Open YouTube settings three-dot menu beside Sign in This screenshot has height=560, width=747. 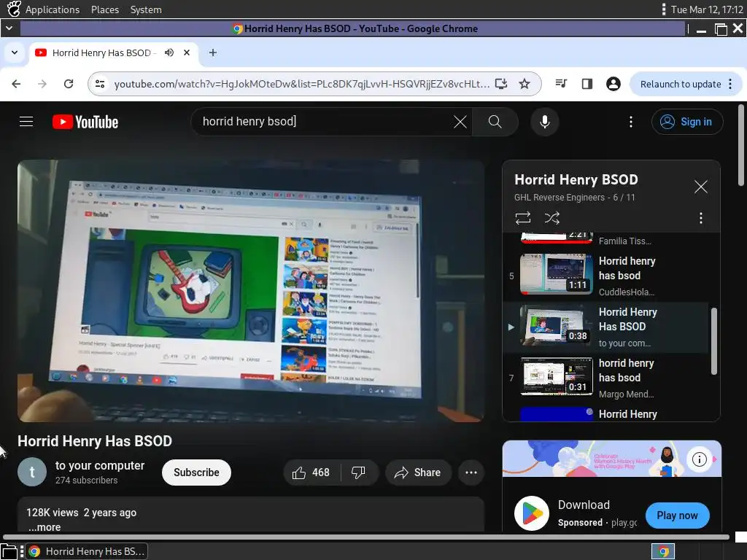tap(631, 122)
